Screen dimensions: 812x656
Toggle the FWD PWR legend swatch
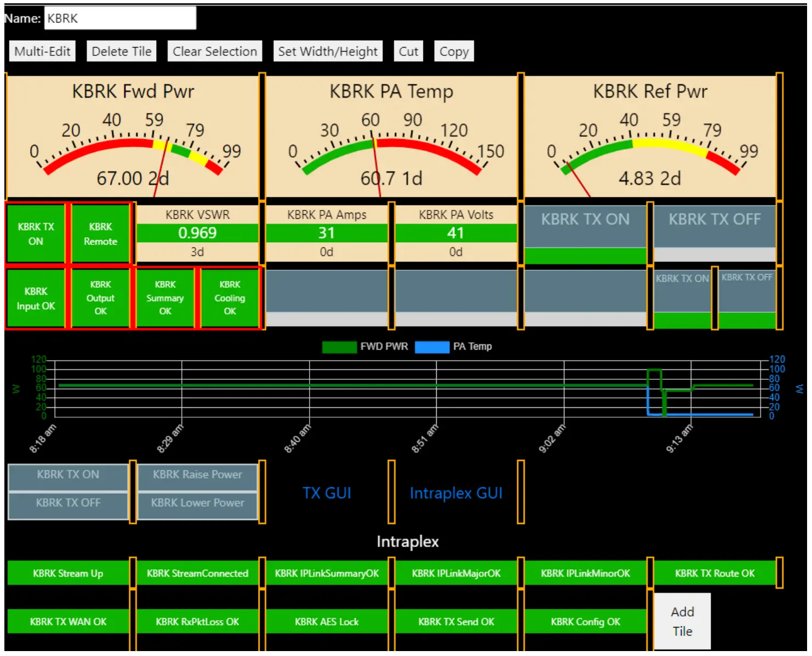pos(339,347)
